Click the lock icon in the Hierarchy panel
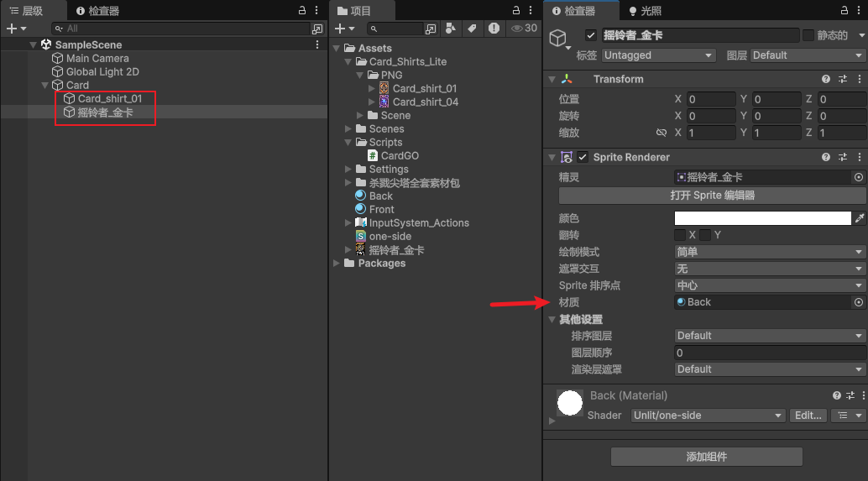Screen dimensions: 868x481 (302, 11)
